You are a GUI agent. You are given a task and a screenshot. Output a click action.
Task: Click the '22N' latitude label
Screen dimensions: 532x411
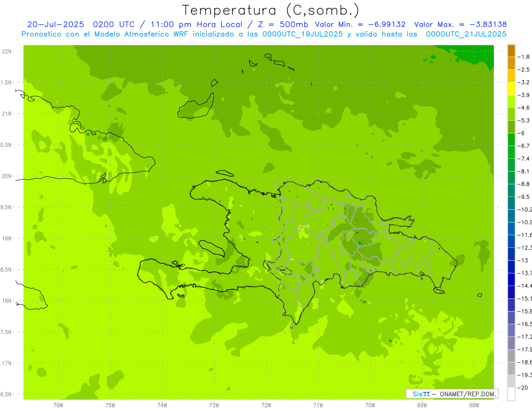7,51
